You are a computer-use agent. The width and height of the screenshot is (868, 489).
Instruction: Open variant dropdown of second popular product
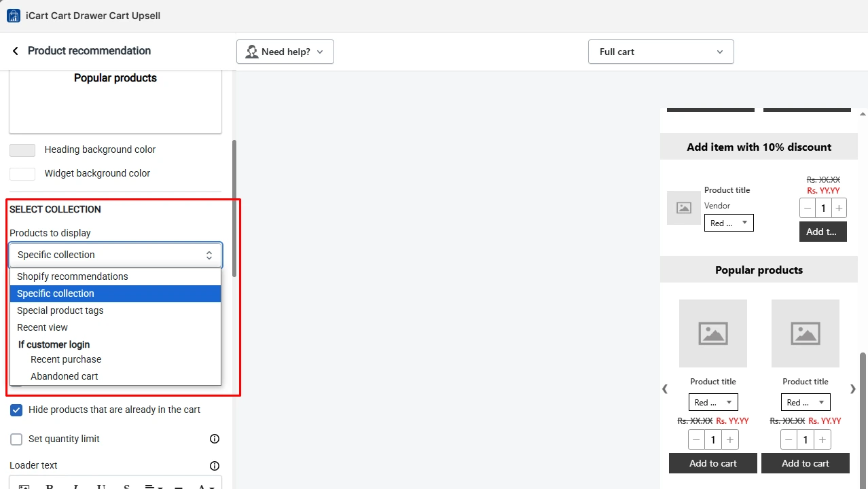[x=806, y=402]
